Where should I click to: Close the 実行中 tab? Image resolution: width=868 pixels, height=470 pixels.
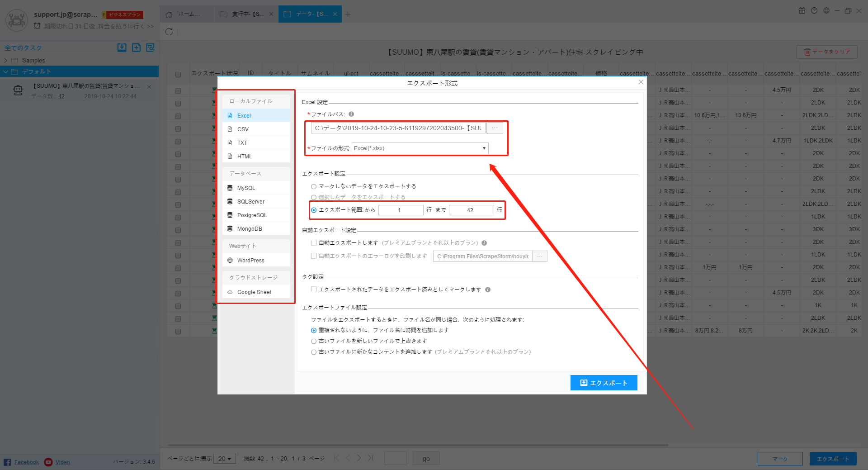[x=271, y=14]
